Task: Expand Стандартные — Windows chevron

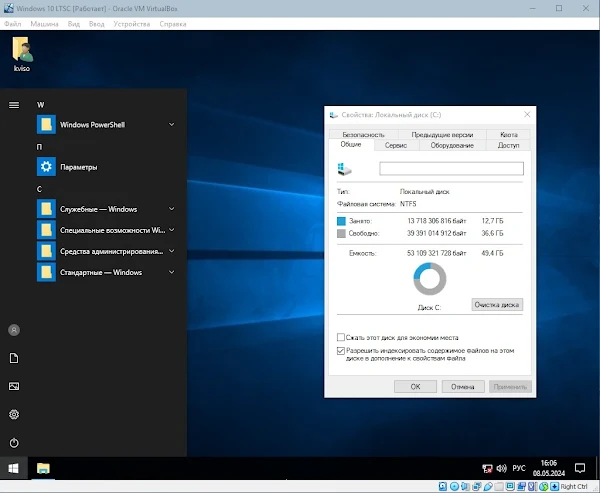Action: tap(171, 272)
